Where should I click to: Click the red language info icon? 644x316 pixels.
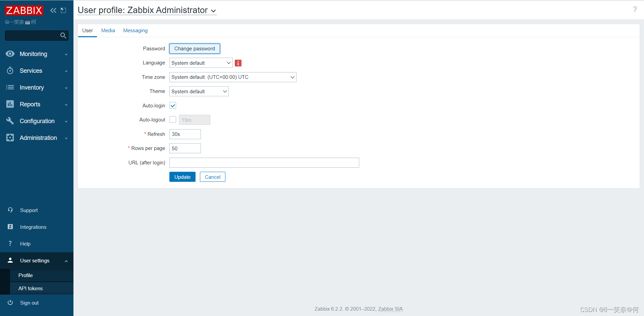pos(238,63)
